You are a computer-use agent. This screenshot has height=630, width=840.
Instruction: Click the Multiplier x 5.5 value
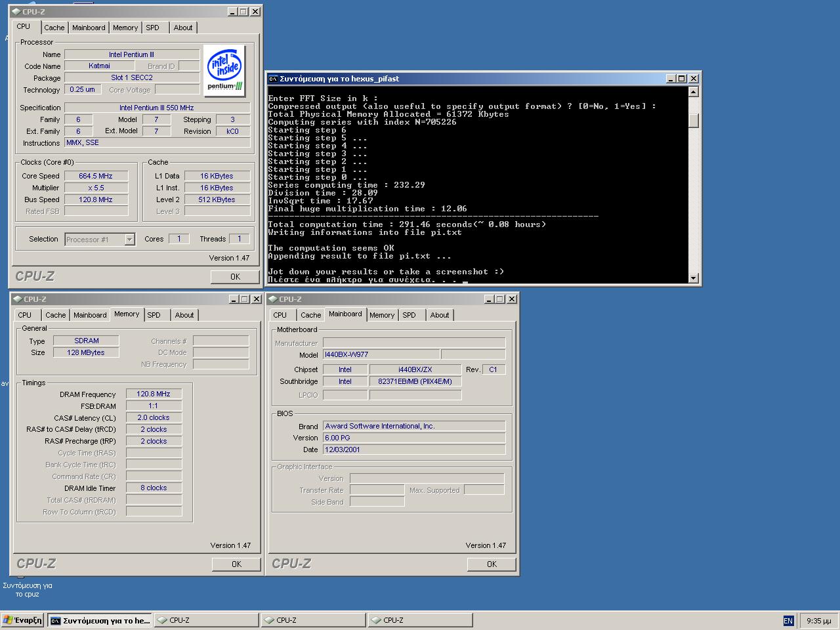(96, 188)
